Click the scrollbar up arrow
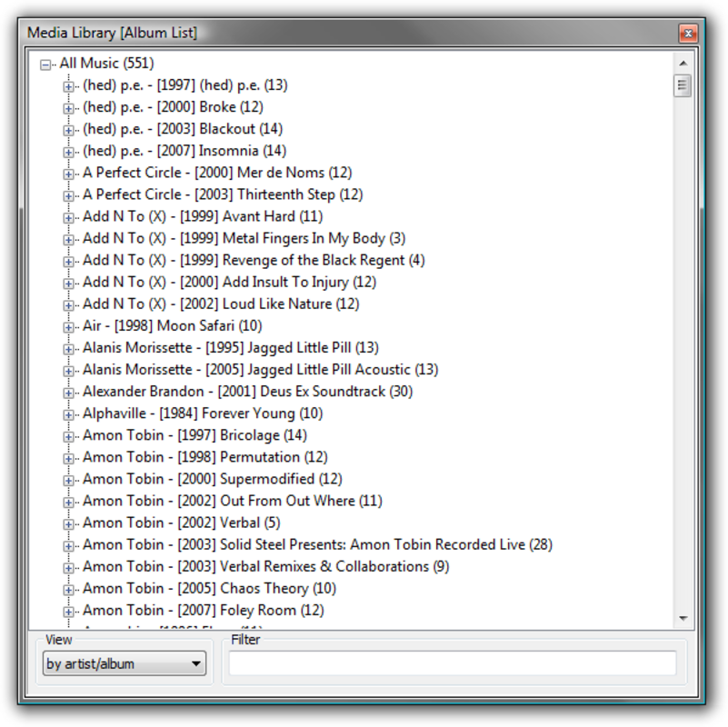Screen dimensions: 728x727 [683, 64]
